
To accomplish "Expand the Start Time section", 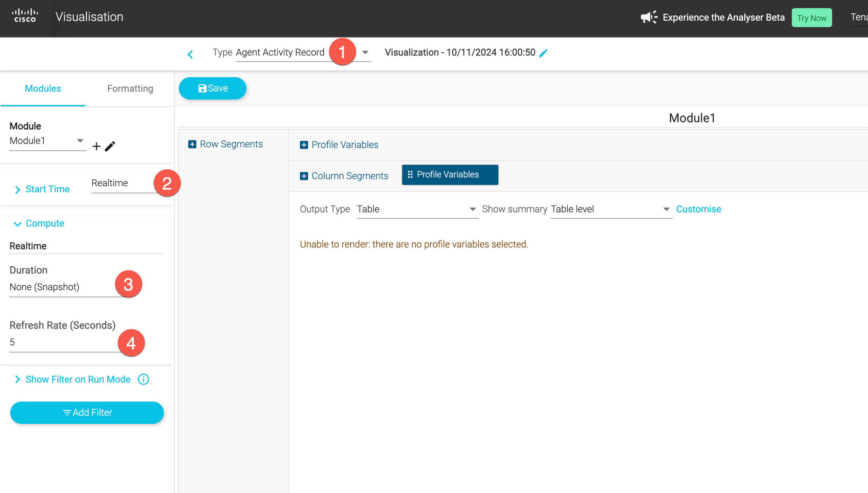I will pyautogui.click(x=18, y=190).
